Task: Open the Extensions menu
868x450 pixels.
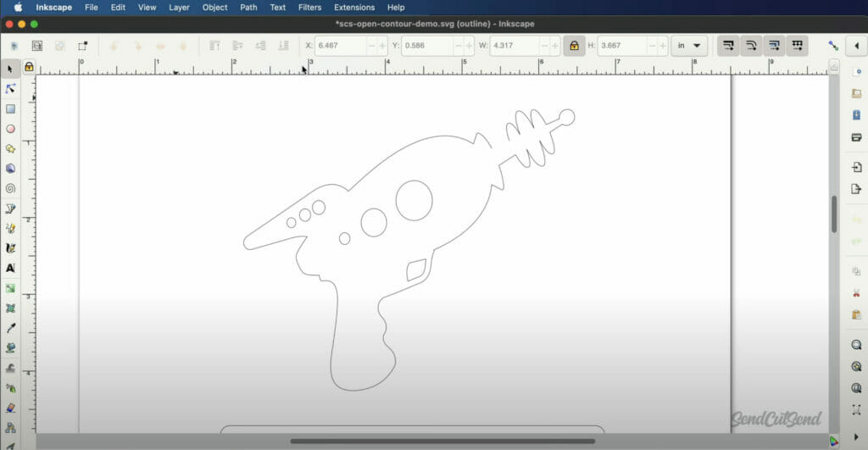Action: [354, 8]
